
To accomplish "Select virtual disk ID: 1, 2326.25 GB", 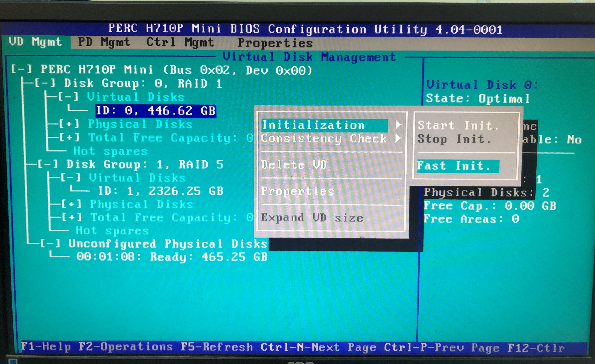I will point(161,191).
